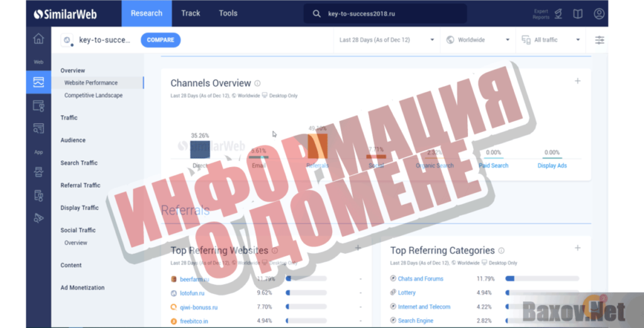Select Competitive Landscape in the sidebar

(x=93, y=96)
